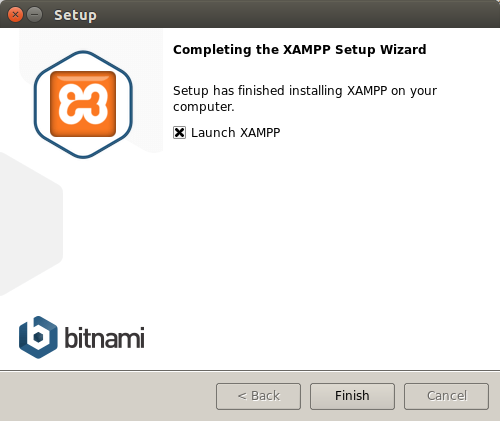Uncheck the Launch XAMPP checkbox
Screen dimensions: 500x421
[179, 132]
